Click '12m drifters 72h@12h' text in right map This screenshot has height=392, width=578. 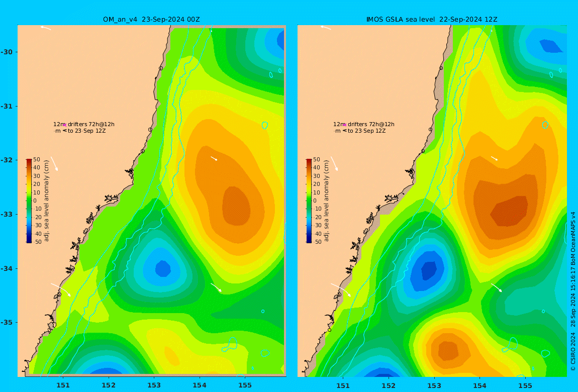(x=364, y=125)
